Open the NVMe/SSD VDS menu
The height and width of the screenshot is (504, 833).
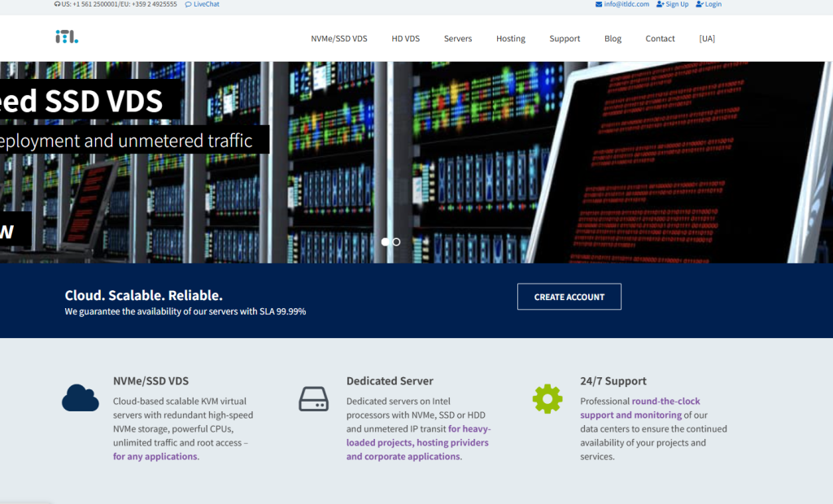339,39
